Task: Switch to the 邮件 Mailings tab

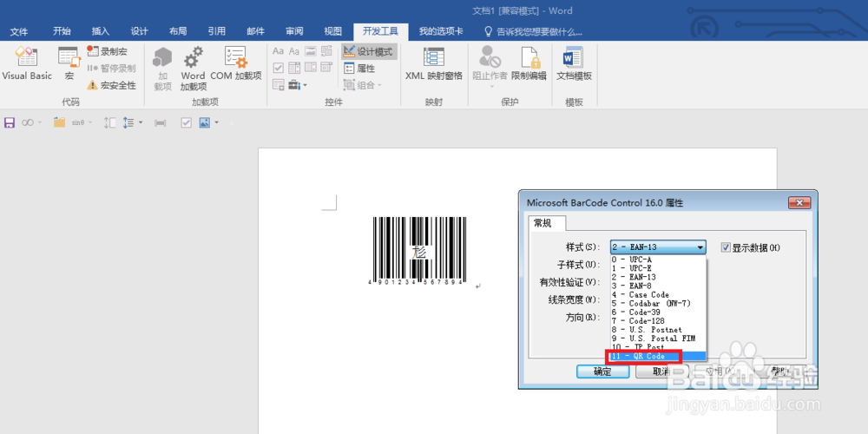Action: click(x=255, y=31)
